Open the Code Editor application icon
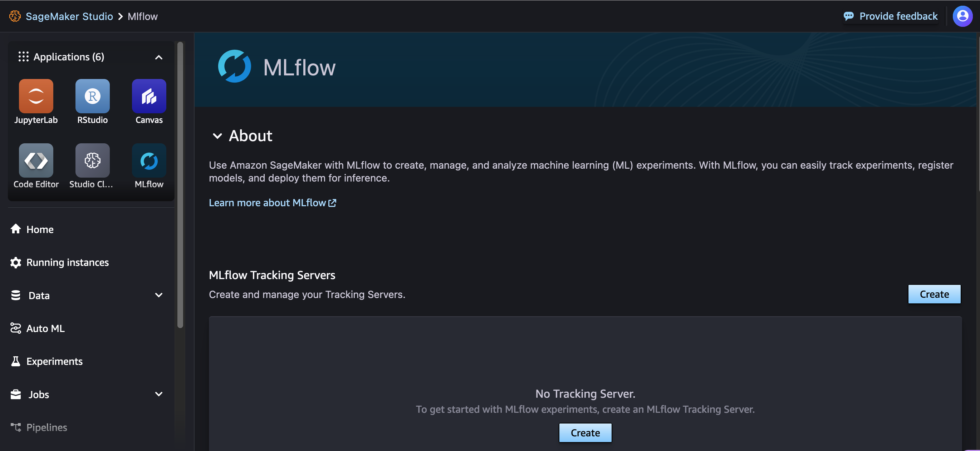The height and width of the screenshot is (451, 980). 36,160
